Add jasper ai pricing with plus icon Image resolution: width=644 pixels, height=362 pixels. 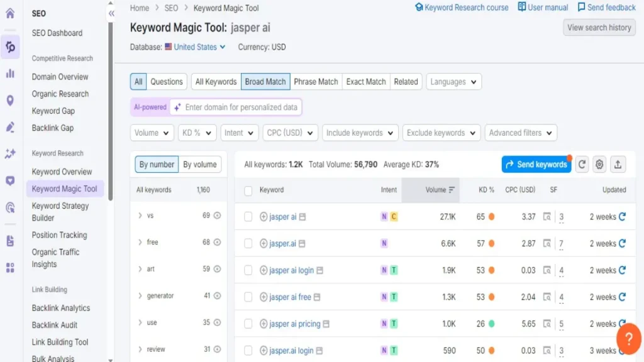264,324
